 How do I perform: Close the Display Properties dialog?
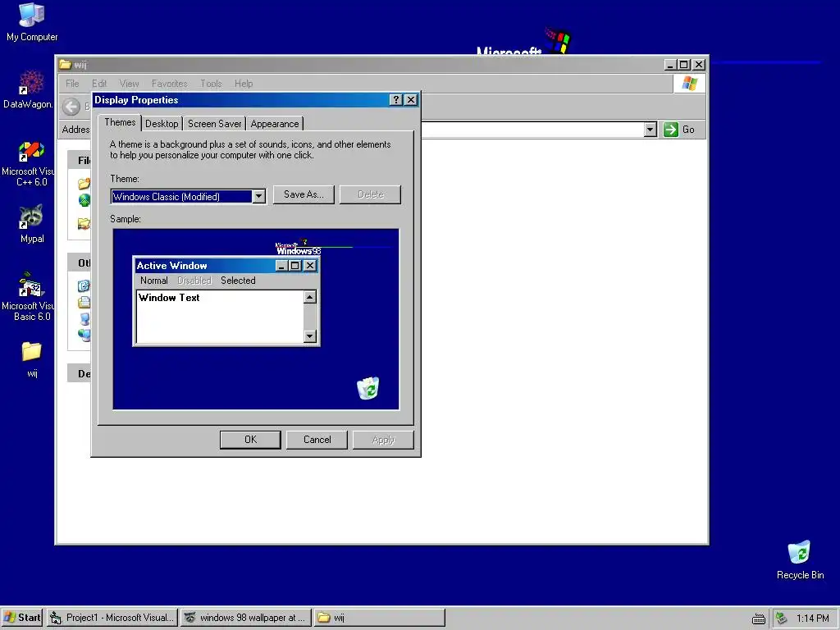point(411,99)
